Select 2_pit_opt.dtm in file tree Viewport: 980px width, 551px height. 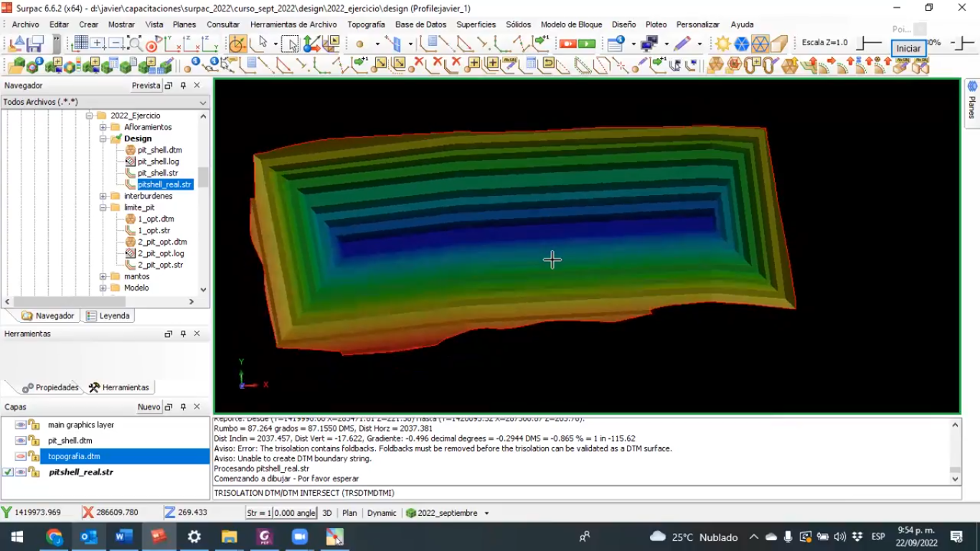(162, 242)
